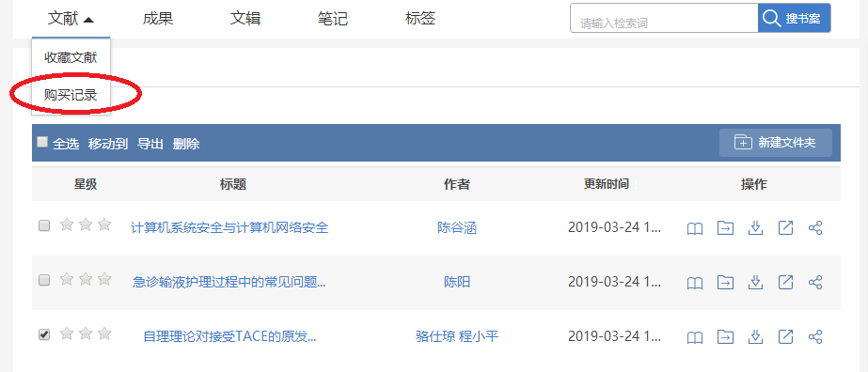Set third star for 自理理论对接受TACE row
868x372 pixels.
(104, 333)
